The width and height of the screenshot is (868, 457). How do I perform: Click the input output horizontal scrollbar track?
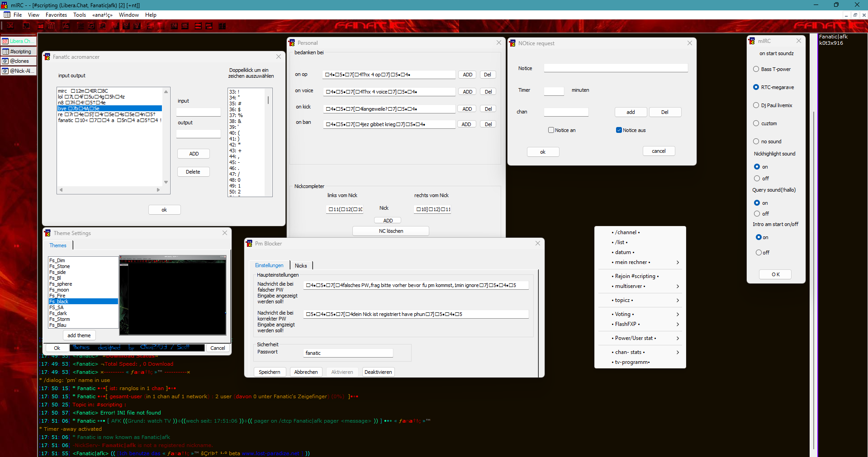(x=109, y=190)
